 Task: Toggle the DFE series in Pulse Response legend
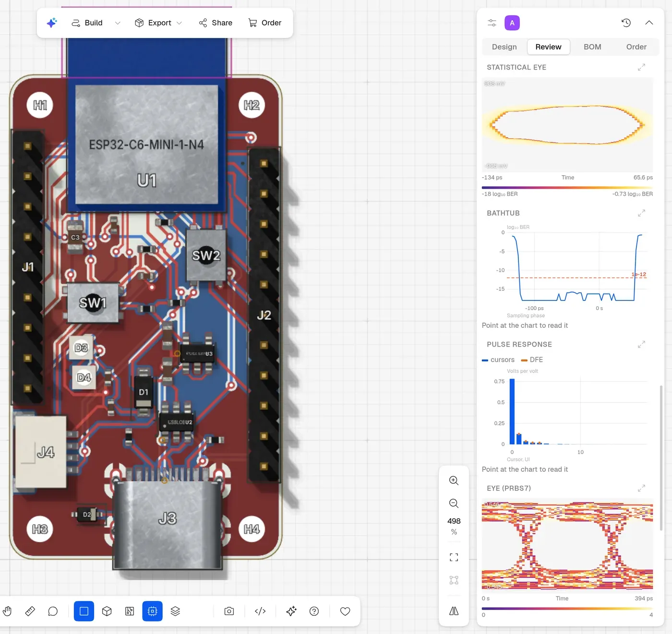[532, 359]
